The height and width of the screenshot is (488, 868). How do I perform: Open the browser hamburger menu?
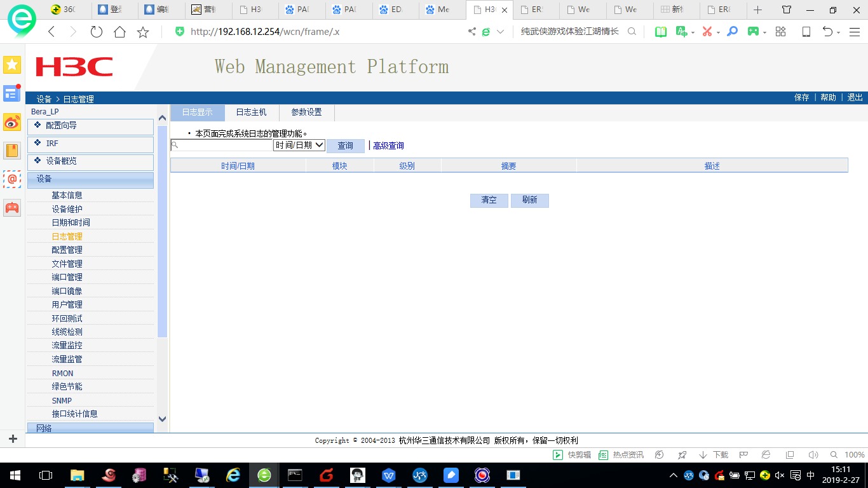[x=854, y=32]
